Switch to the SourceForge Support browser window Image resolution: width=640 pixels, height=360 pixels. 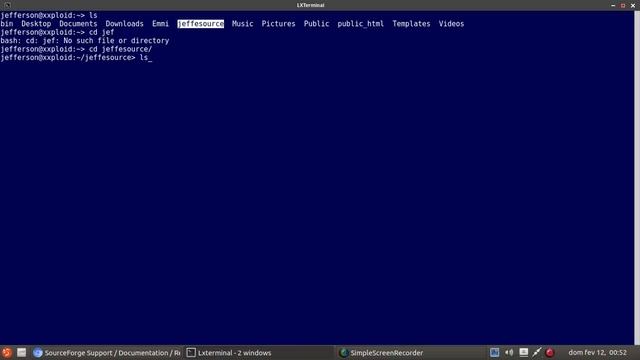click(107, 353)
